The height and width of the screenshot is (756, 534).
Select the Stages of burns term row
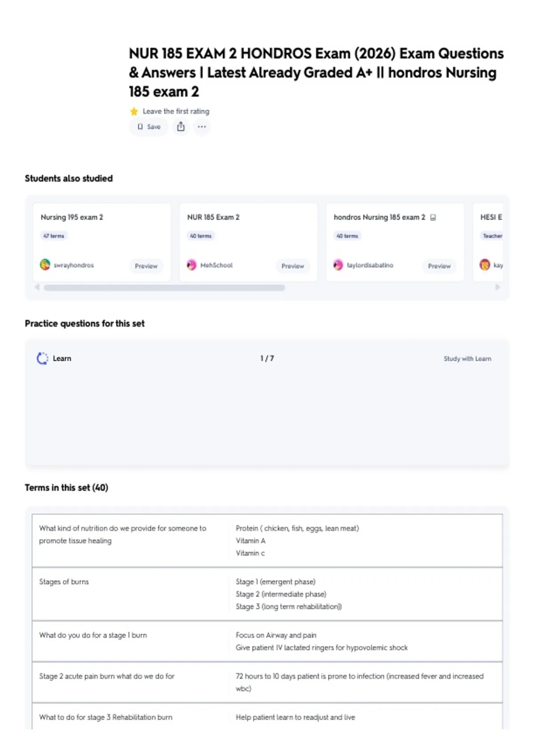(x=267, y=594)
